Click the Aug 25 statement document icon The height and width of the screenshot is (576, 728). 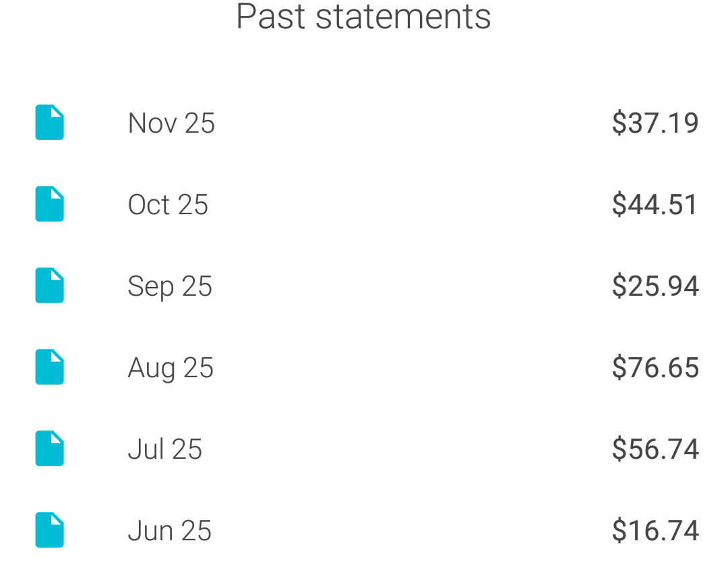click(49, 367)
